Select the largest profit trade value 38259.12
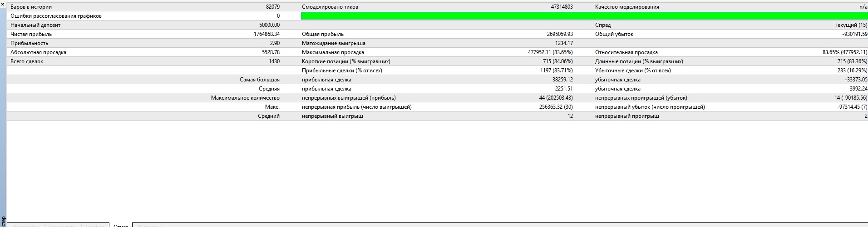This screenshot has height=227, width=868. coord(562,80)
